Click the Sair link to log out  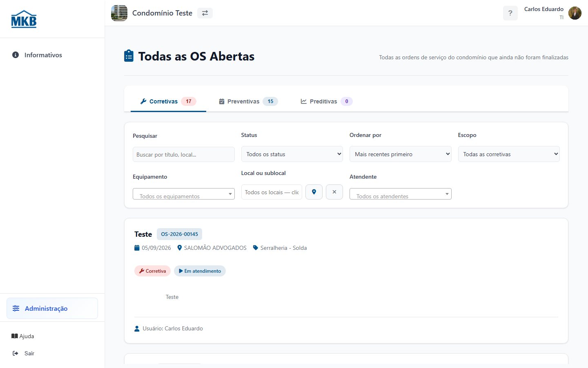click(24, 353)
